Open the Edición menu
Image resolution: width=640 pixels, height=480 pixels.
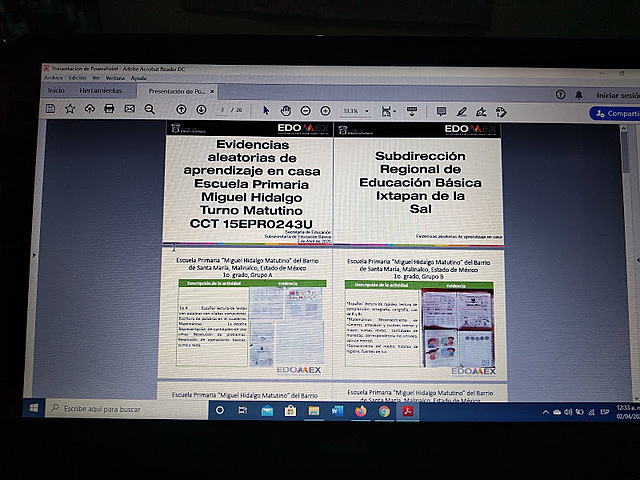(77, 78)
